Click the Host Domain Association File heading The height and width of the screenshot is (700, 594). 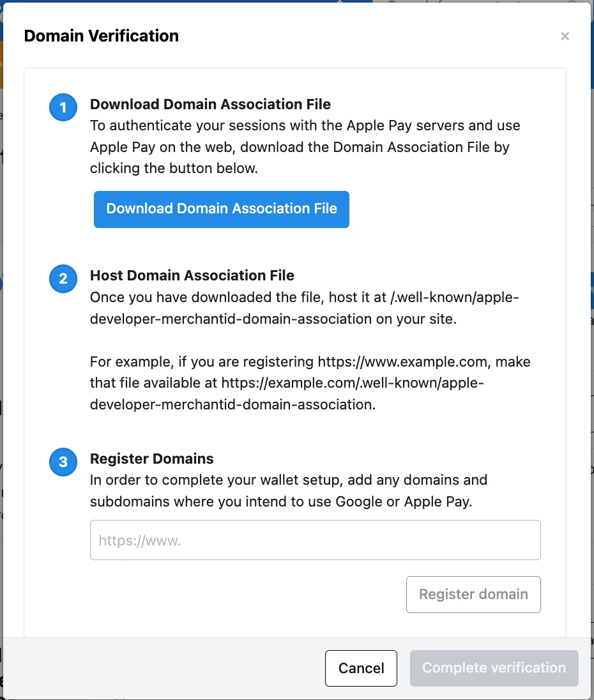click(x=192, y=275)
